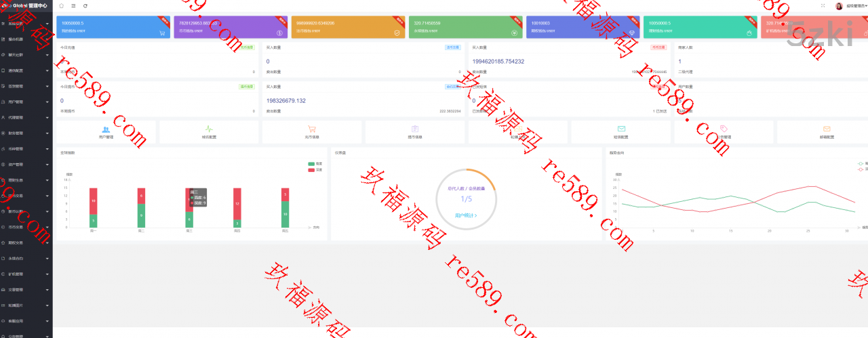The width and height of the screenshot is (868, 338).
Task: Click the 周四 stacked bar
Action: [237, 208]
